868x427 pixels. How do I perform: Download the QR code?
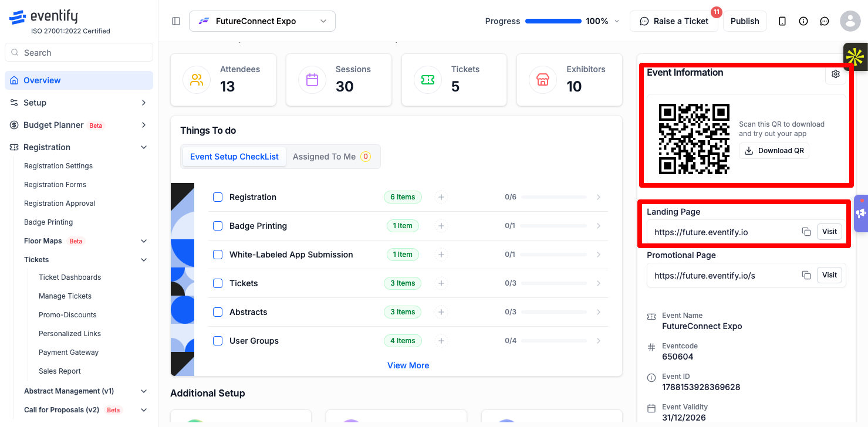click(x=774, y=151)
